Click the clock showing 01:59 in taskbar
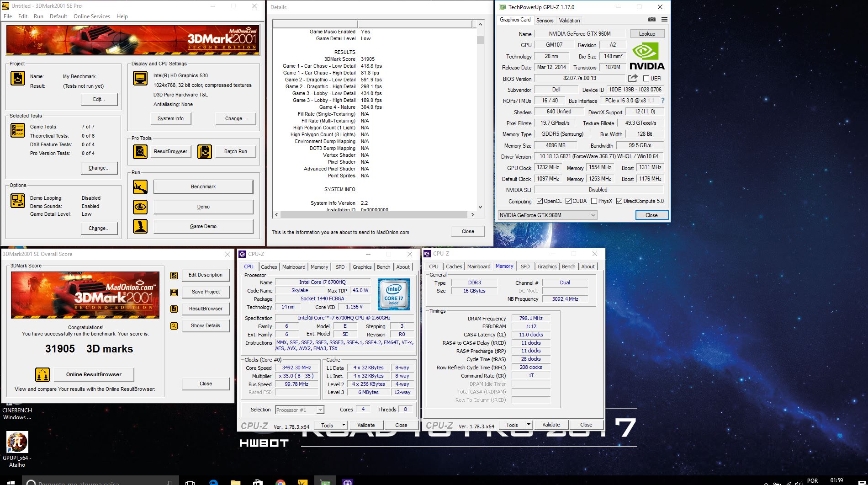Image resolution: width=868 pixels, height=485 pixels. (x=836, y=480)
